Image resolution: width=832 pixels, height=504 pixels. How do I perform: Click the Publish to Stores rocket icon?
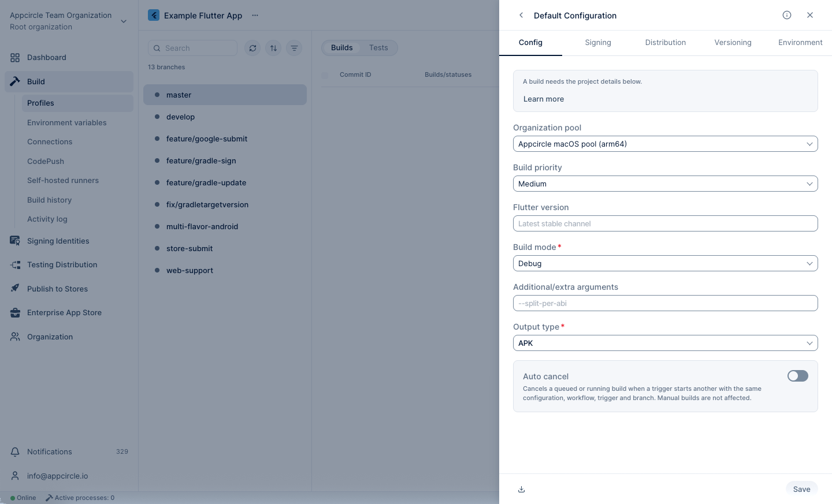pyautogui.click(x=15, y=289)
